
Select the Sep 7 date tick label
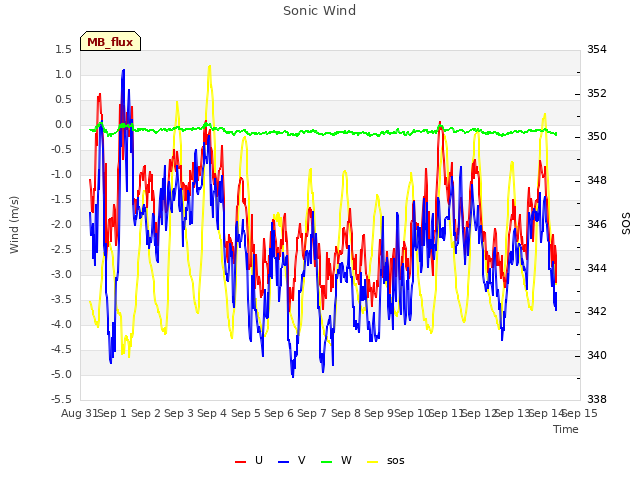312,413
